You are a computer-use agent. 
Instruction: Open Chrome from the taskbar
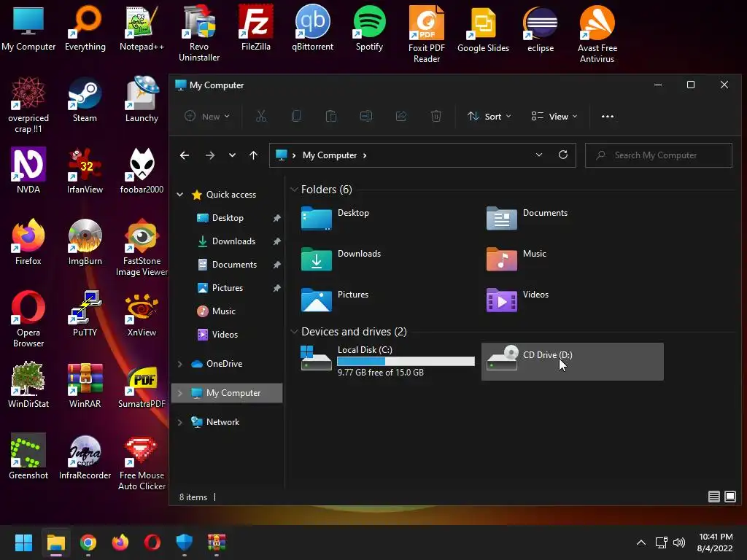point(88,542)
